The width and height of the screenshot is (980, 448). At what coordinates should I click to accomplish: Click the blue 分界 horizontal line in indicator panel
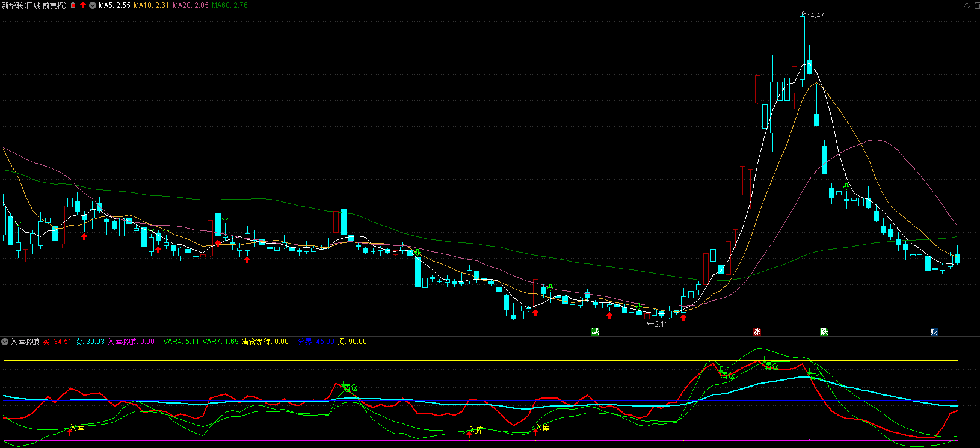(x=480, y=401)
